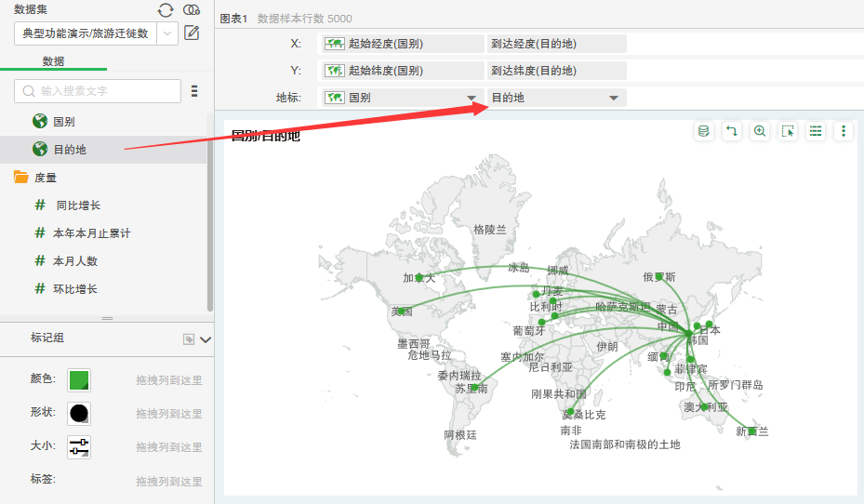Viewport: 864px width, 504px height.
Task: Open the 目的地 landmark field dropdown
Action: (x=614, y=98)
